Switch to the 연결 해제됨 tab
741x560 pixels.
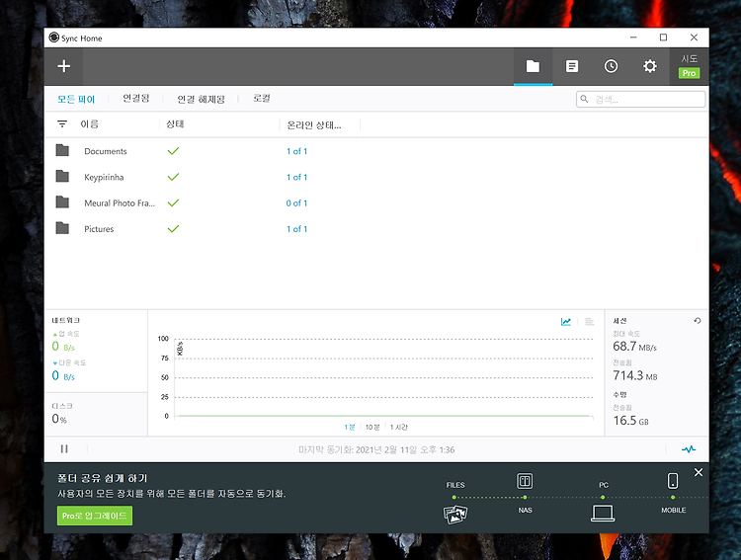pos(201,99)
